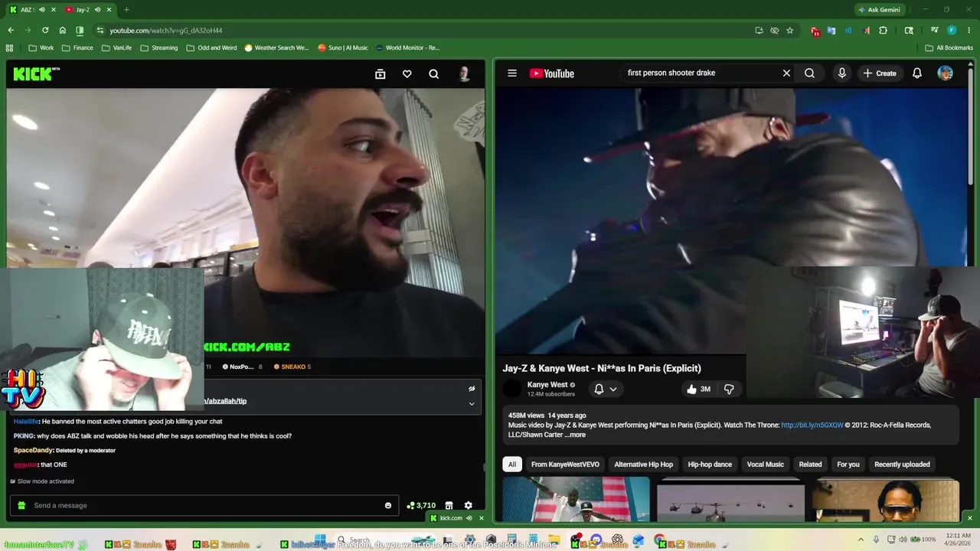Click the Kick heart favorites icon
Viewport: 980px width, 551px height.
(407, 74)
